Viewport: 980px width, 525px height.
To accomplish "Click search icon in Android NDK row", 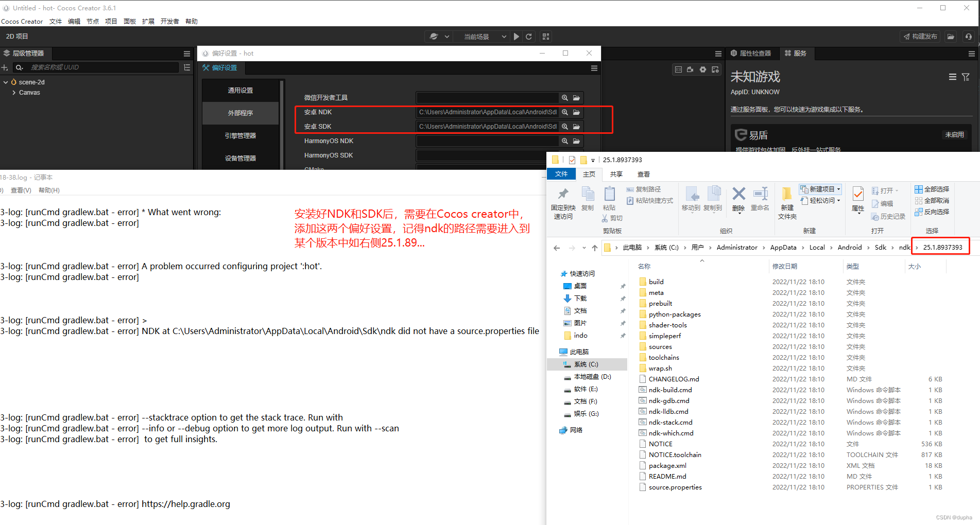I will pos(565,112).
